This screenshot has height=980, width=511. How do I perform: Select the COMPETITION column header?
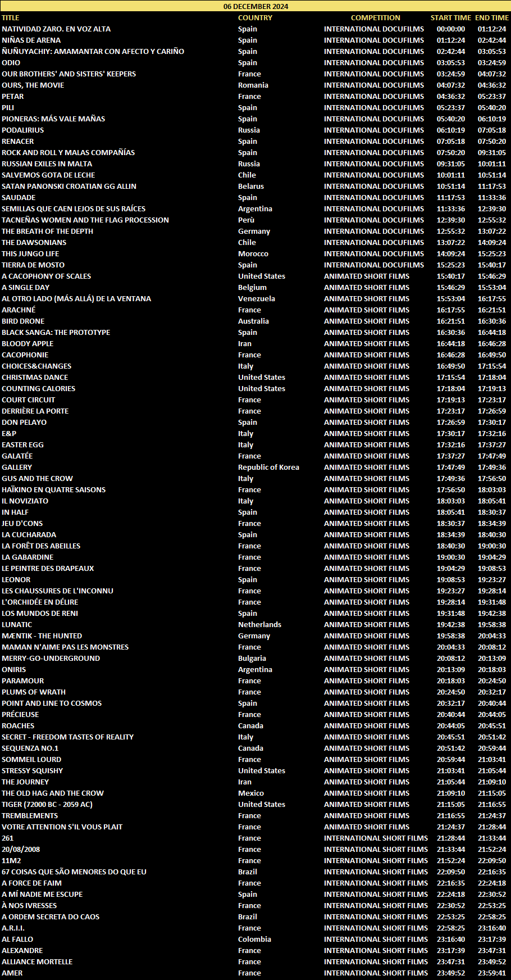376,17
